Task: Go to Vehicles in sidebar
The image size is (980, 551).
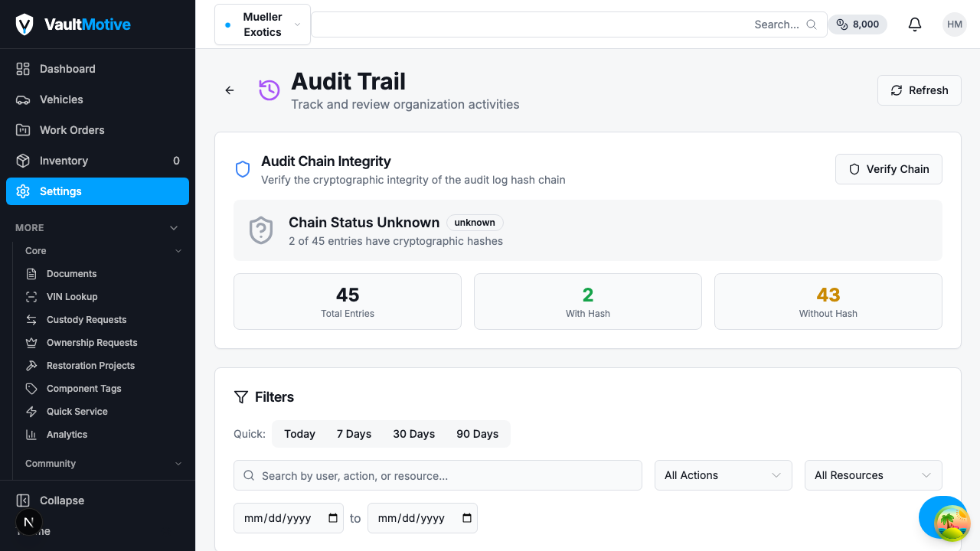Action: point(97,99)
